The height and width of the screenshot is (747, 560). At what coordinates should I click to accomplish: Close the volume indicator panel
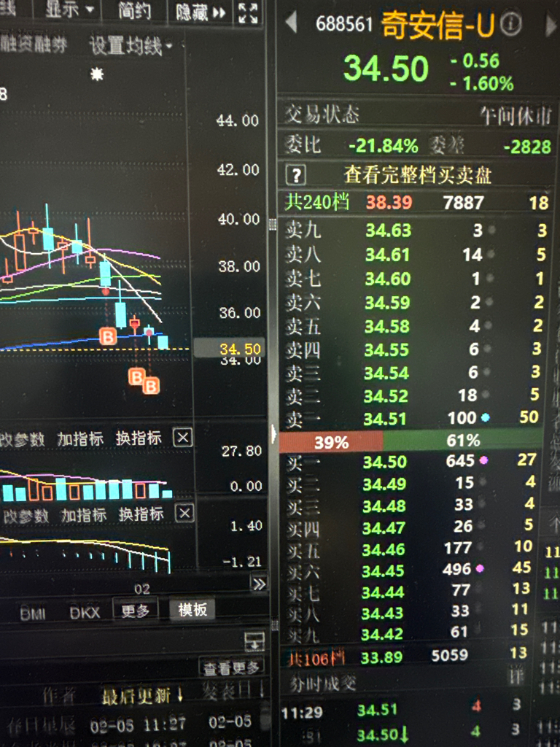[182, 438]
